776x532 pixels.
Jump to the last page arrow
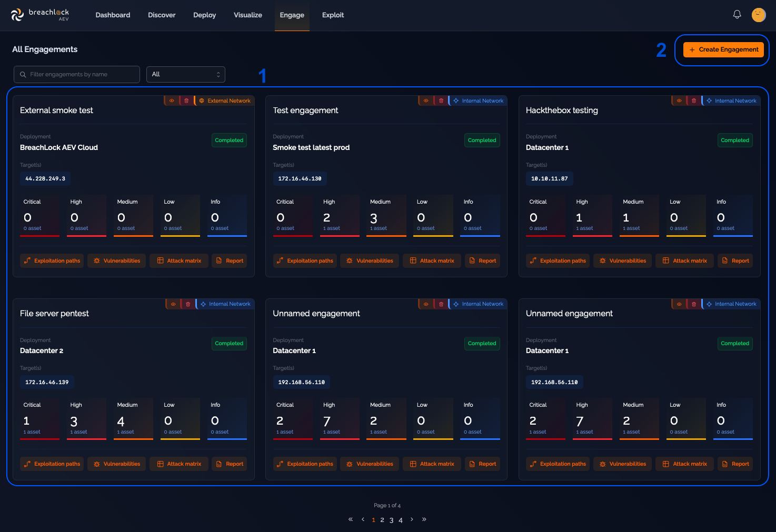pyautogui.click(x=424, y=519)
